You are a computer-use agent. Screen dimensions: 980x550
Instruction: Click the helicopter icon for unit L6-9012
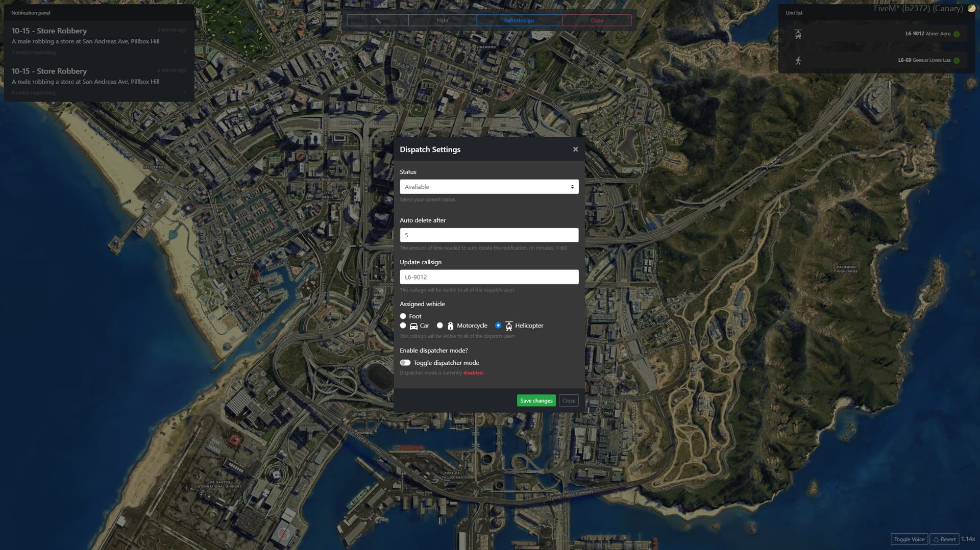pyautogui.click(x=799, y=34)
